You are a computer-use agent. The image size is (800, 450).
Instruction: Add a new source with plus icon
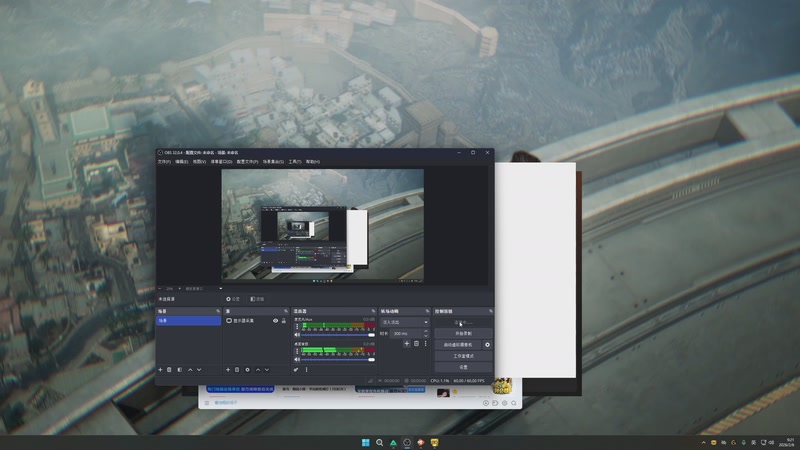click(228, 370)
